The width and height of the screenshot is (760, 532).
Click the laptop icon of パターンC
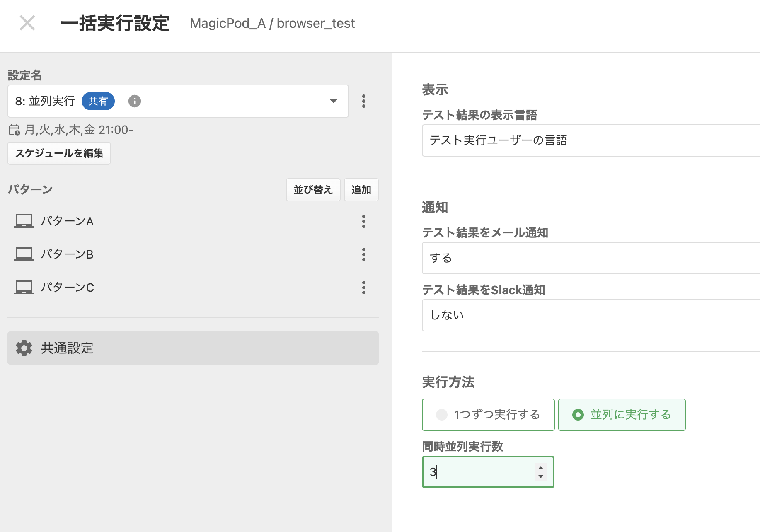click(x=24, y=287)
